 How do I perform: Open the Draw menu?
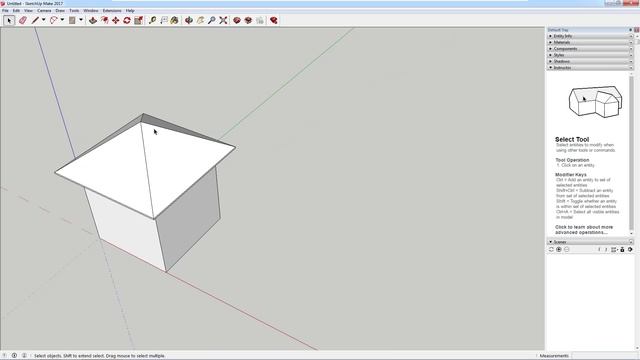click(60, 11)
